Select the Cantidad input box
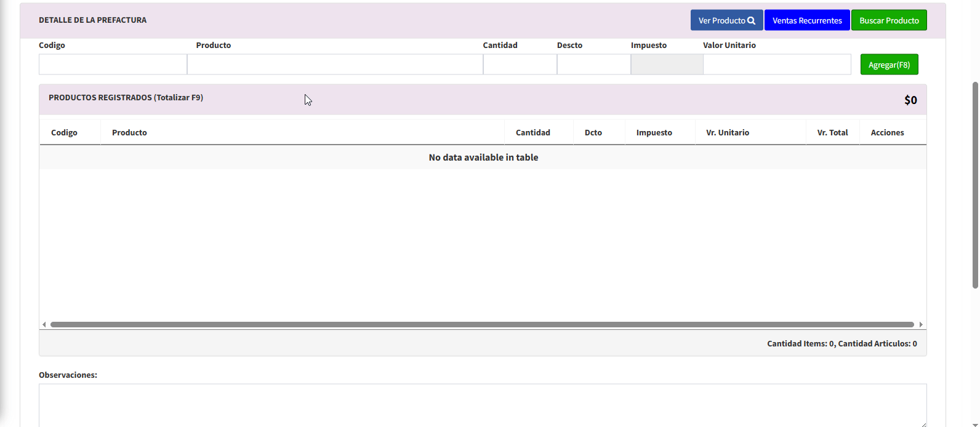 point(520,65)
